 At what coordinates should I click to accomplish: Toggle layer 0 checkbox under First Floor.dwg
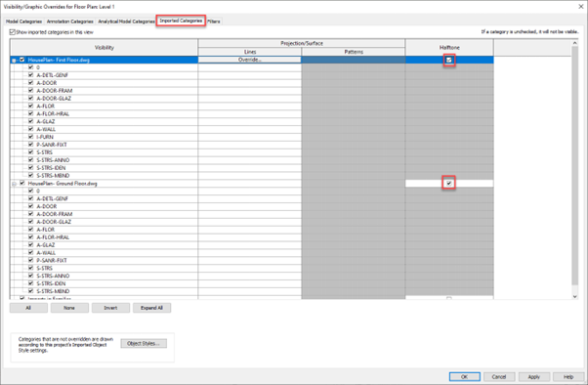pyautogui.click(x=30, y=67)
